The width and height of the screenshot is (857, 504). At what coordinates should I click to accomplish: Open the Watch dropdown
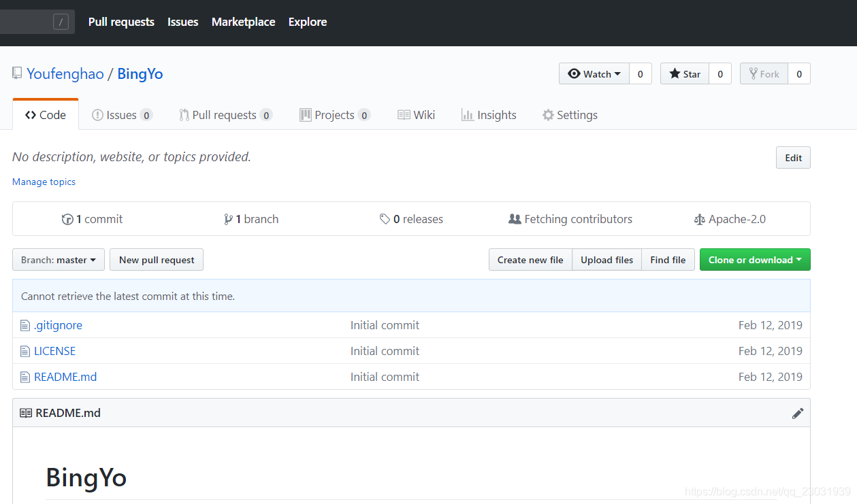tap(594, 73)
